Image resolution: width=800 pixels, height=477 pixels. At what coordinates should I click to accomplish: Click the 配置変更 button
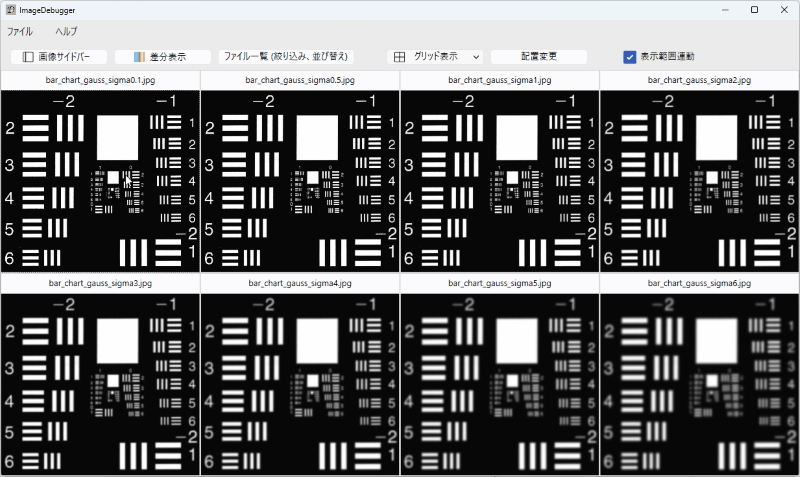click(x=538, y=57)
